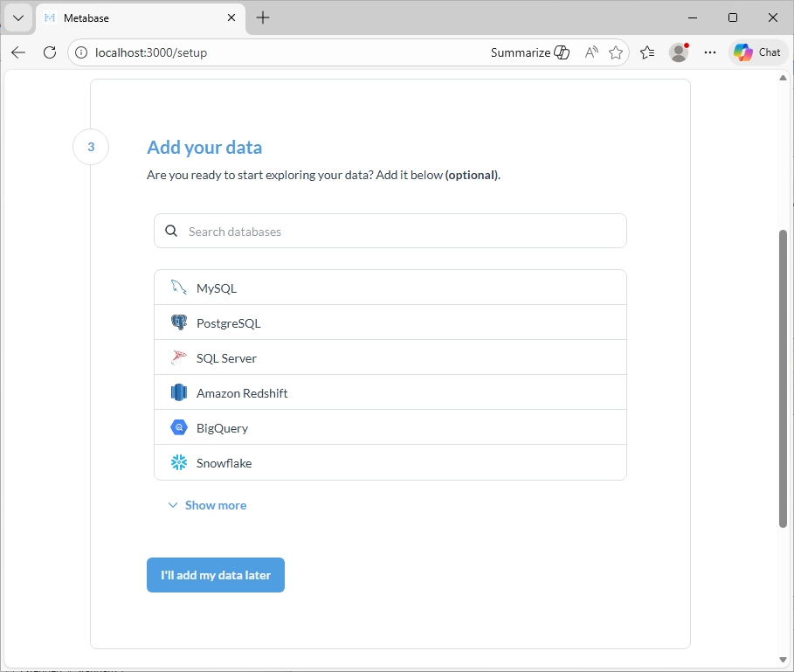Click the magnifier icon in search box

pyautogui.click(x=172, y=231)
